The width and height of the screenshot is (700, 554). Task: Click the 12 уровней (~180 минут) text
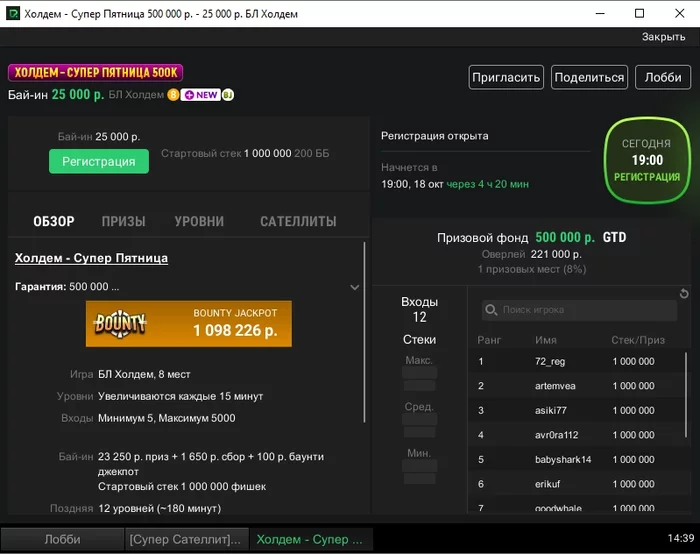[159, 508]
